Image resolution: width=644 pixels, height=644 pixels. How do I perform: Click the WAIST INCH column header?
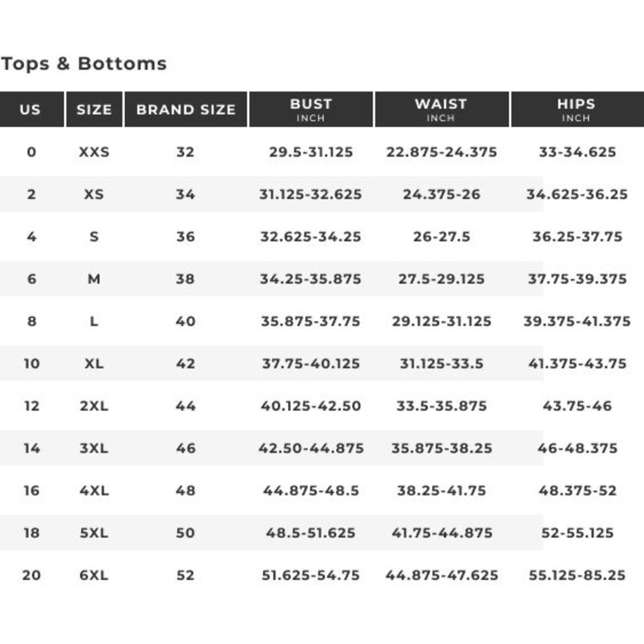tap(442, 109)
